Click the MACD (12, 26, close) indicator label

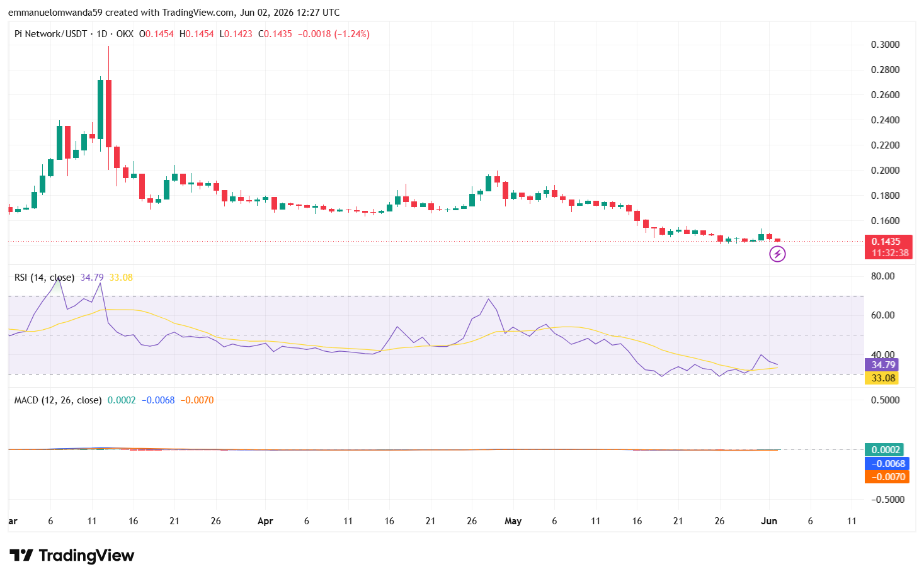[x=58, y=400]
